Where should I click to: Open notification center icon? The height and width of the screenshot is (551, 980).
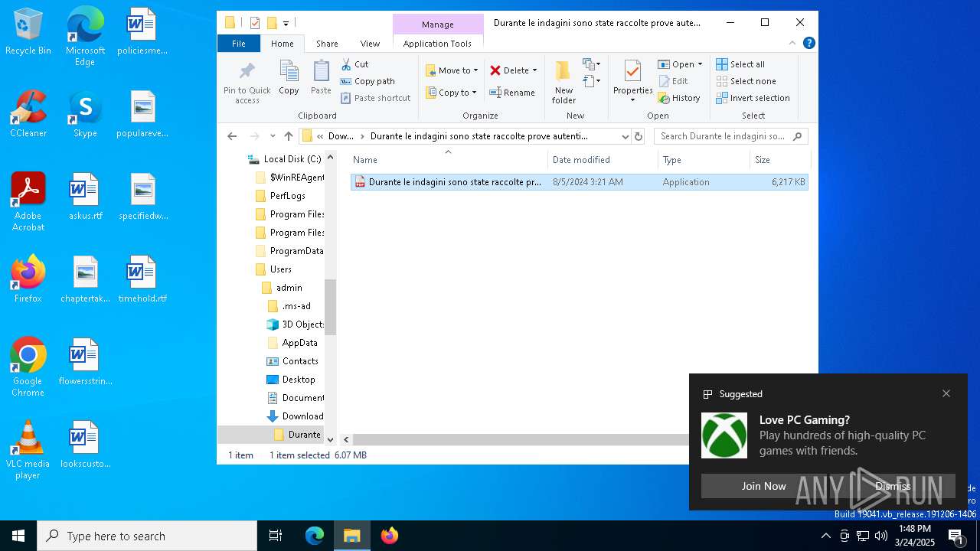click(956, 536)
